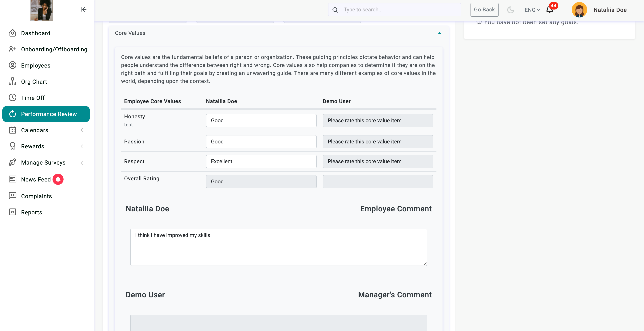This screenshot has width=644, height=331.
Task: Open notifications via the bell icon
Action: coord(549,10)
